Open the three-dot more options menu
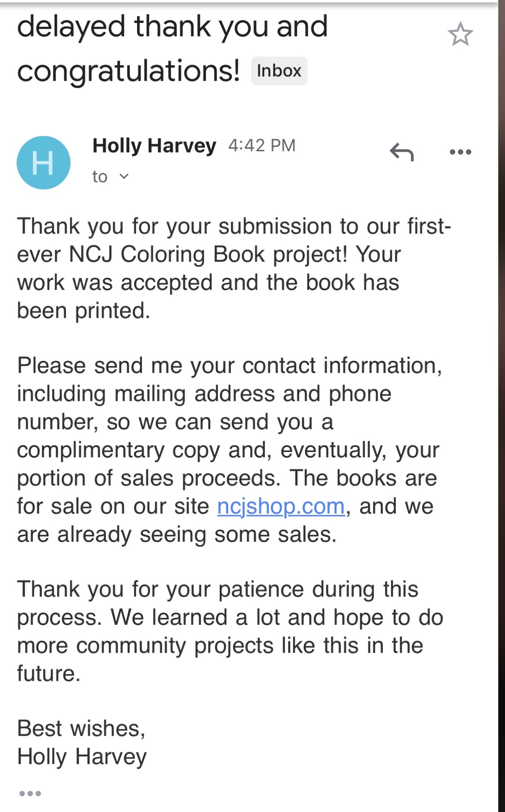 click(460, 152)
